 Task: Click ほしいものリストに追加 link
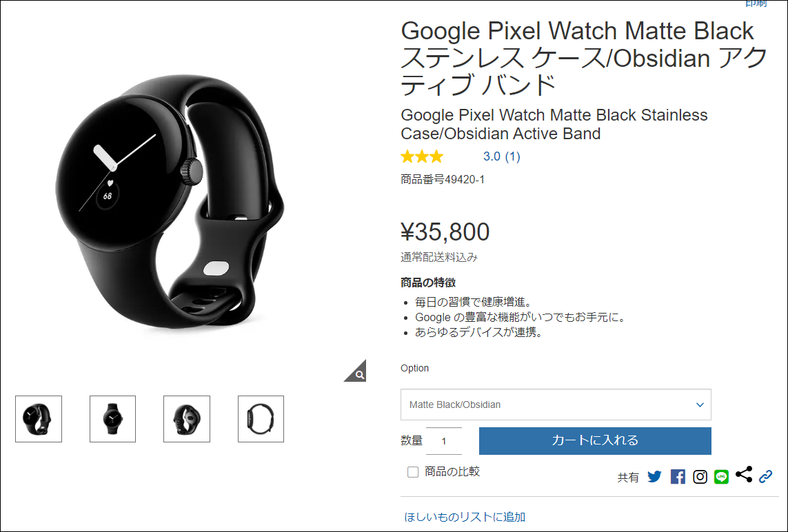pyautogui.click(x=465, y=517)
